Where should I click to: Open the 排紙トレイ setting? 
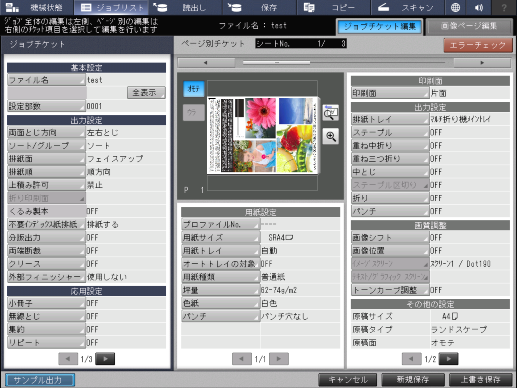390,119
